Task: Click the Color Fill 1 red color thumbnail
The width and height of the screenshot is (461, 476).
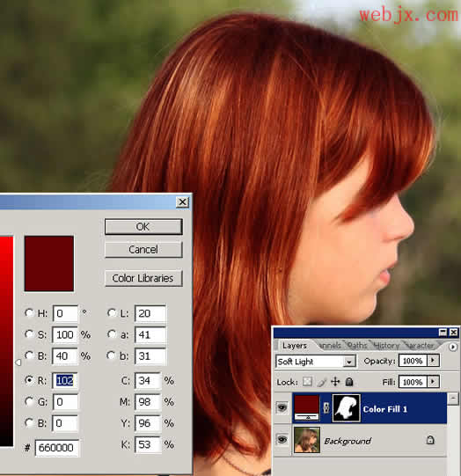Action: (x=307, y=407)
